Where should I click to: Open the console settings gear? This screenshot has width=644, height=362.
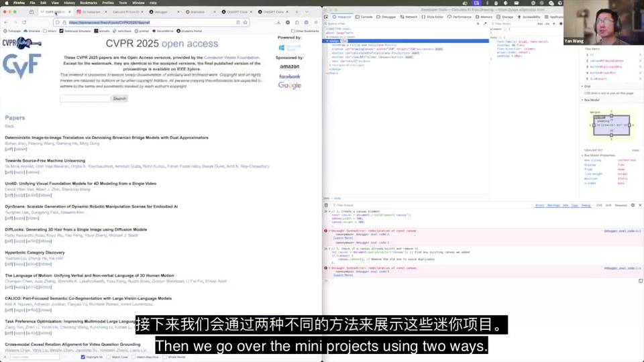pos(633,205)
